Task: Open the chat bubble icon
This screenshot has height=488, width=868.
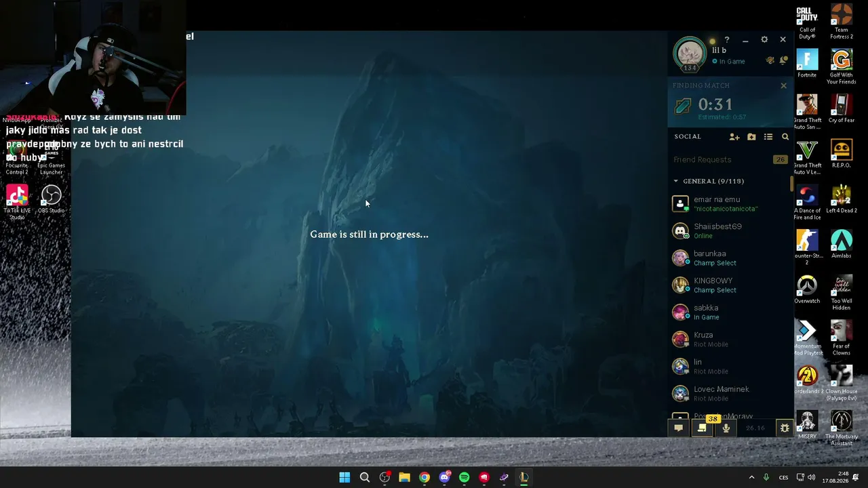Action: point(678,428)
